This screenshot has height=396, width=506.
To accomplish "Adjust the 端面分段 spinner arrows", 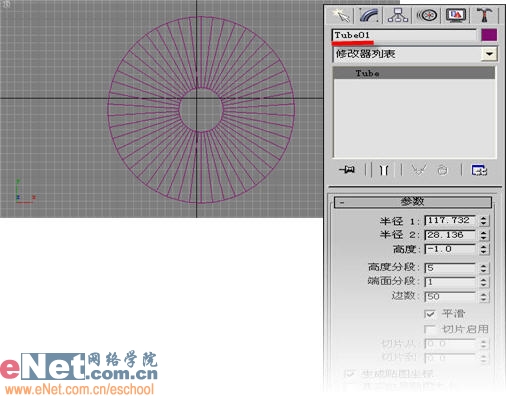I will [x=483, y=282].
